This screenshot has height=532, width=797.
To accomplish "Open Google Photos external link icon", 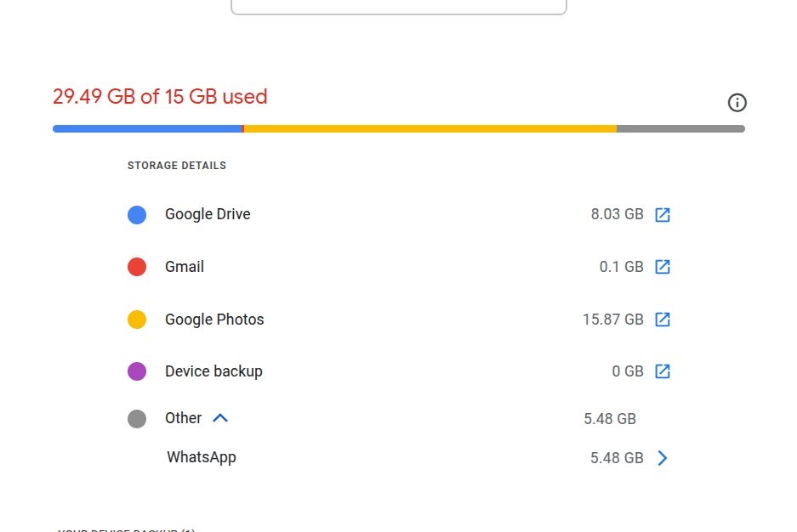I will click(663, 320).
